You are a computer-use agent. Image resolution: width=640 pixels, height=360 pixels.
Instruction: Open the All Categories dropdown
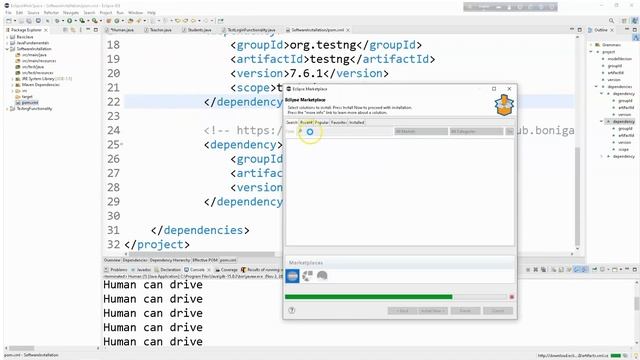[476, 131]
